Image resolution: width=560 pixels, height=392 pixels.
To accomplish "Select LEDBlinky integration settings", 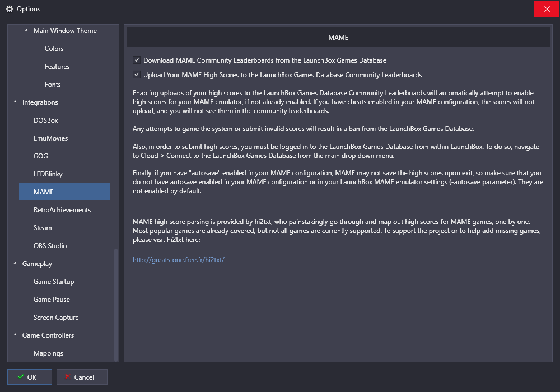I will 48,174.
